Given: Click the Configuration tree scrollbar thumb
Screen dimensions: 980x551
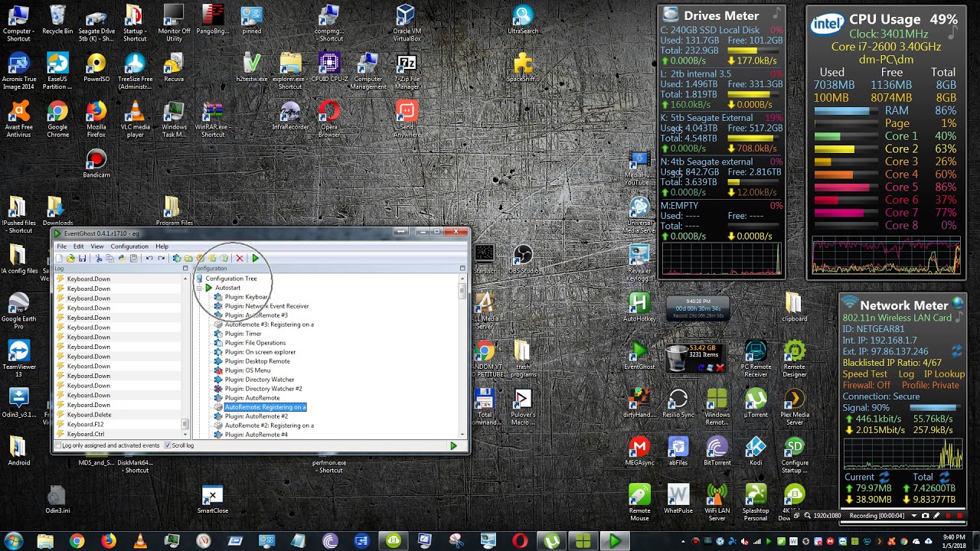Looking at the screenshot, I should click(462, 292).
